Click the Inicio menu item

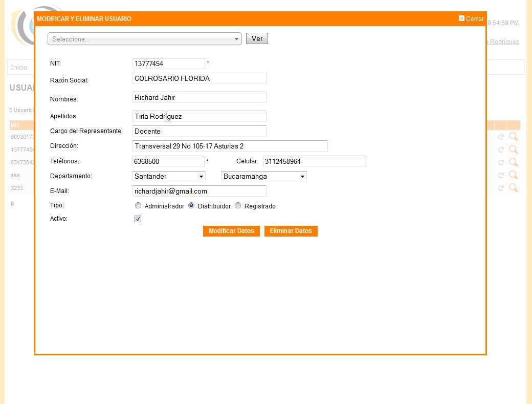click(20, 67)
